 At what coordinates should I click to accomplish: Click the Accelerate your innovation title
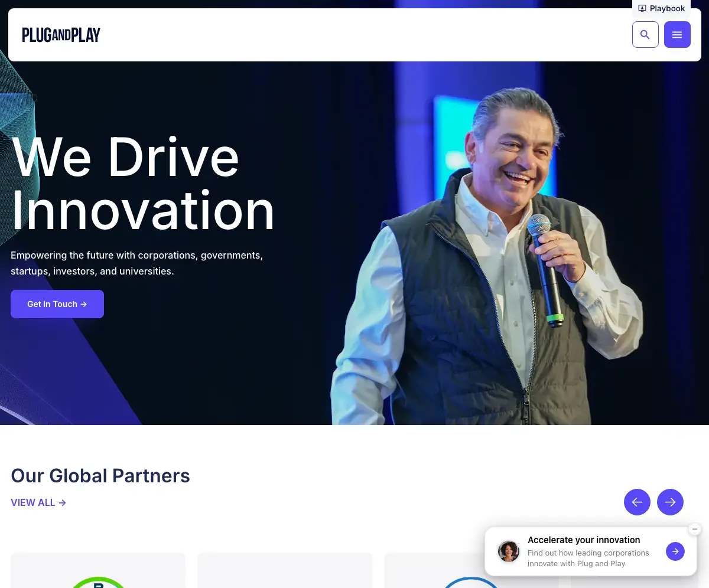point(584,540)
